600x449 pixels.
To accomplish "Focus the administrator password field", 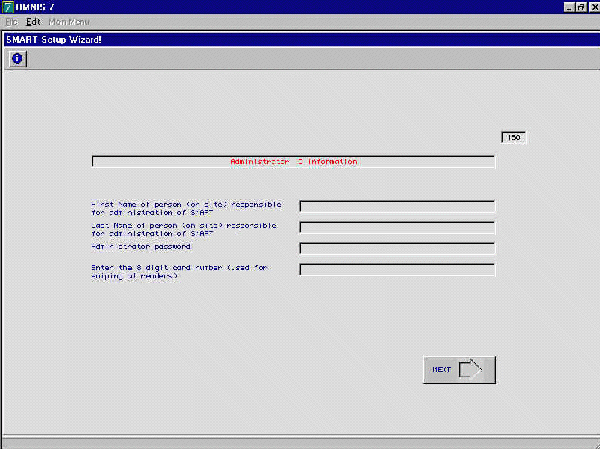I will 397,248.
